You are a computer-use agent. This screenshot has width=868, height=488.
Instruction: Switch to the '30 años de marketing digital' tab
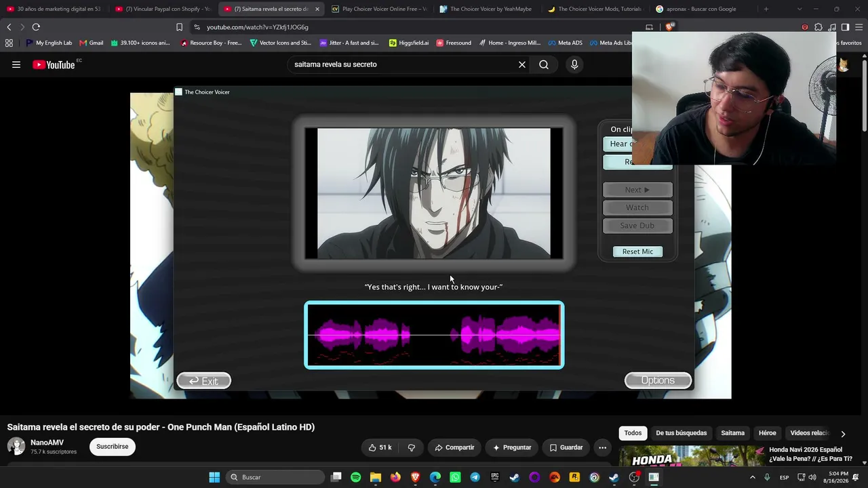[54, 9]
